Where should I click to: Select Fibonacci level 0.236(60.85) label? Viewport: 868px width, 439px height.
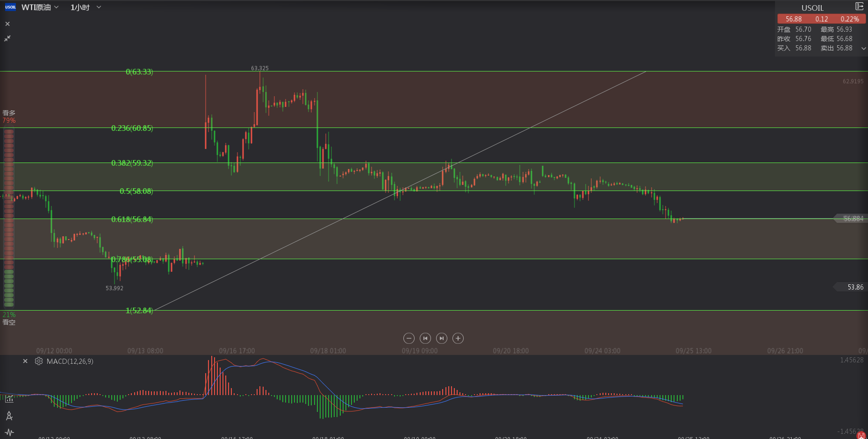pyautogui.click(x=132, y=128)
